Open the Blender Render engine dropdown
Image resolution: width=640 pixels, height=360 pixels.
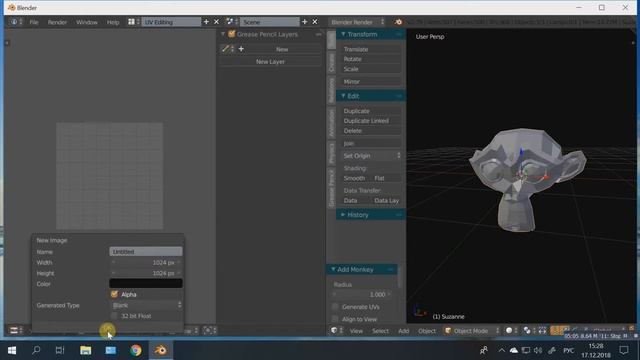coord(357,22)
